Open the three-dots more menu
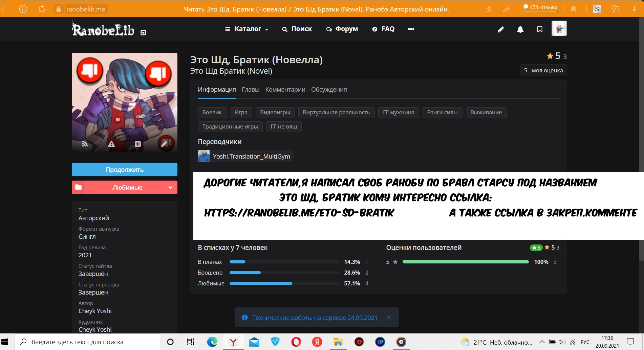Viewport: 644px width, 350px height. click(411, 29)
